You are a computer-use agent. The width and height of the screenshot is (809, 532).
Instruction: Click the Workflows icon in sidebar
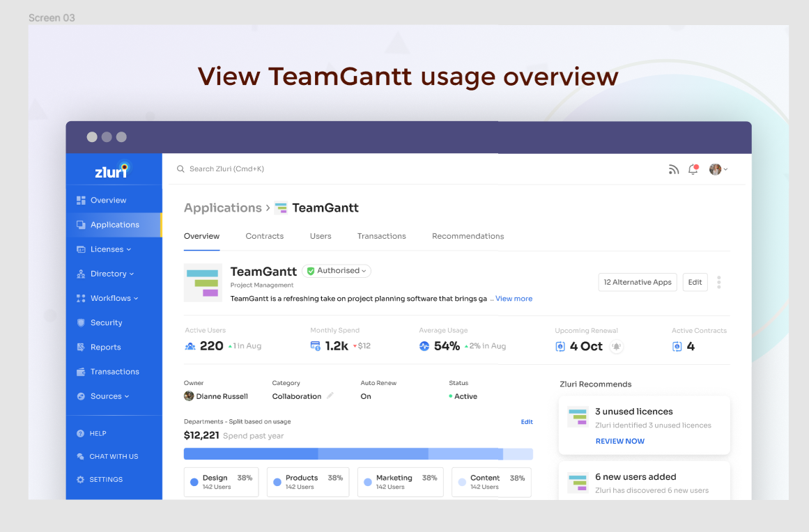click(x=81, y=298)
